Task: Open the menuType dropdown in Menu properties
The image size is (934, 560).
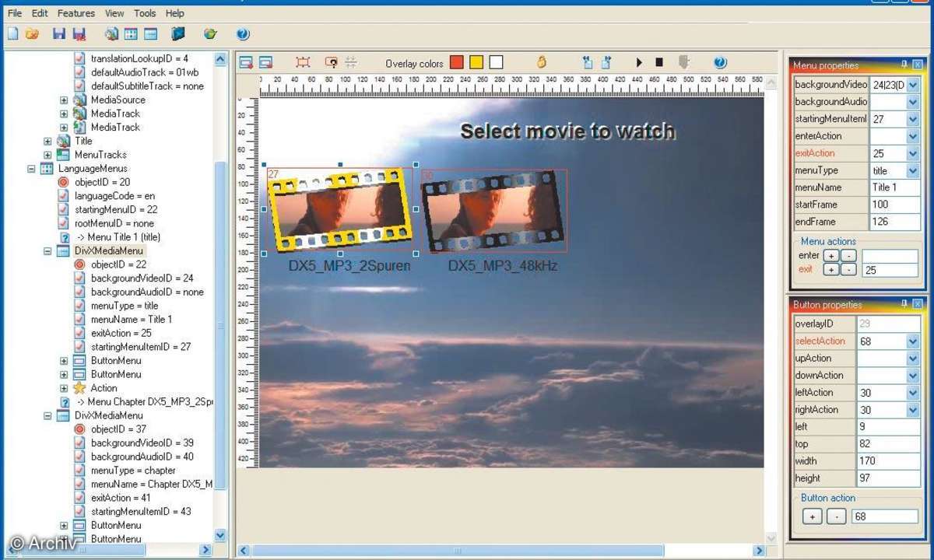Action: (x=913, y=170)
